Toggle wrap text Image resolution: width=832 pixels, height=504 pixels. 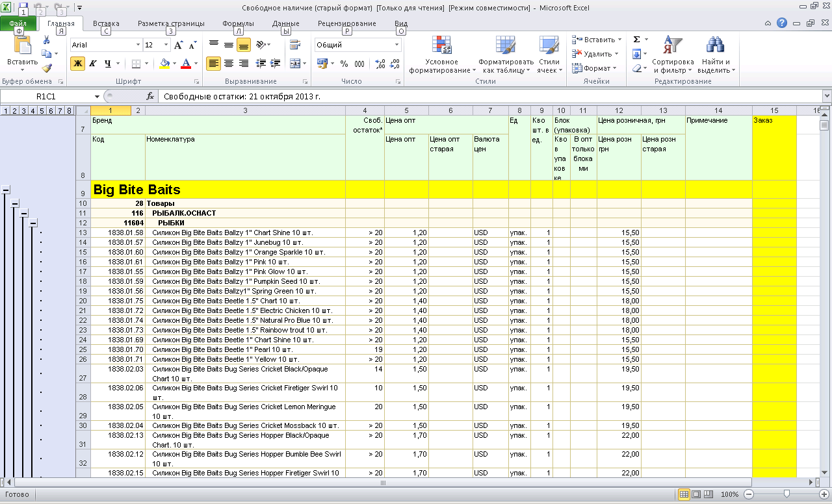[x=295, y=45]
